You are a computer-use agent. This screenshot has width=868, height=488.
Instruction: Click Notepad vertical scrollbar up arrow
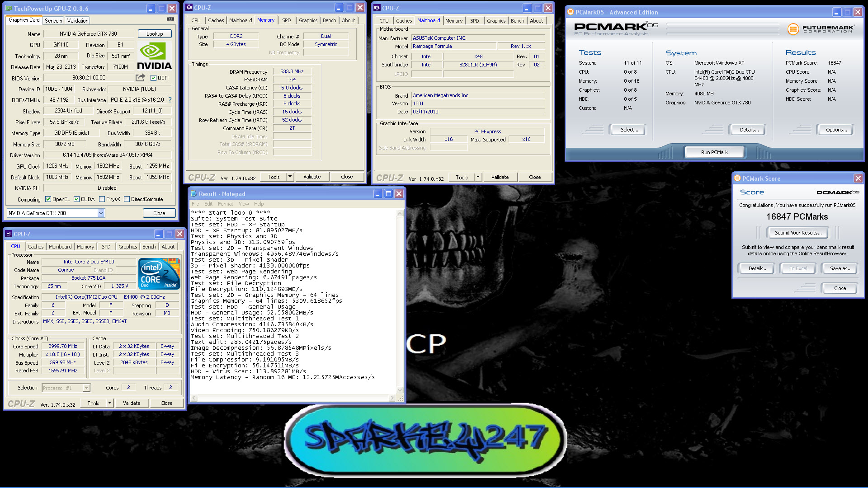click(400, 214)
